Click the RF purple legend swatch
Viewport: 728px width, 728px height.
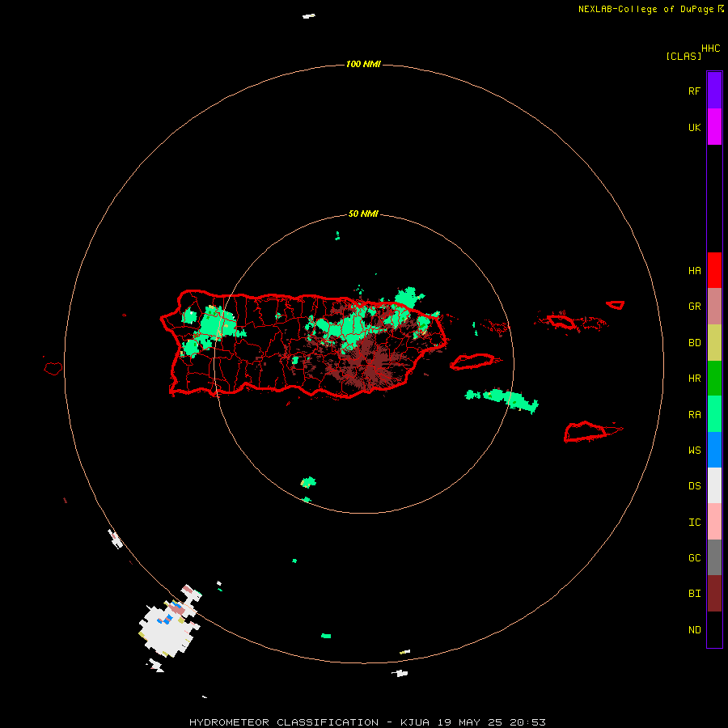tap(714, 90)
